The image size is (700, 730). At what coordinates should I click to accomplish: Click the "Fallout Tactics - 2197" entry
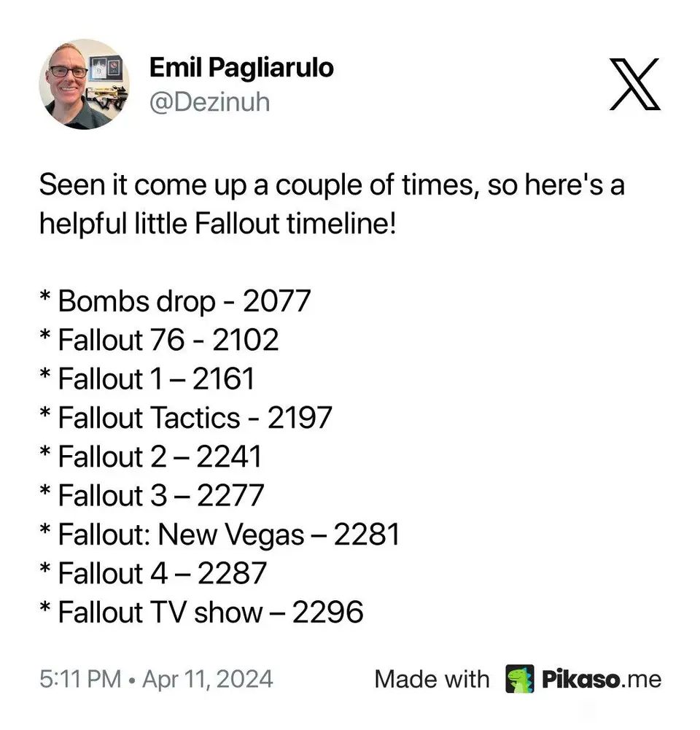coord(186,418)
